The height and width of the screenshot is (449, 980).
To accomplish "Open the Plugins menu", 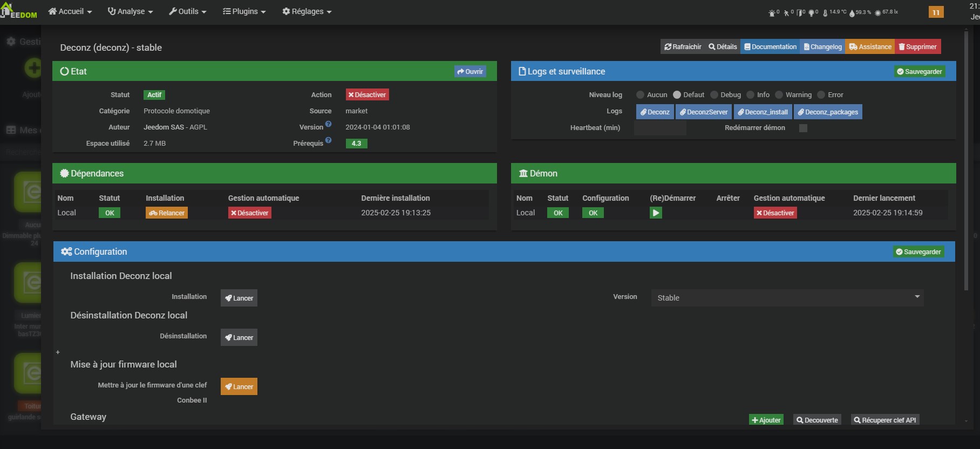I will click(244, 11).
